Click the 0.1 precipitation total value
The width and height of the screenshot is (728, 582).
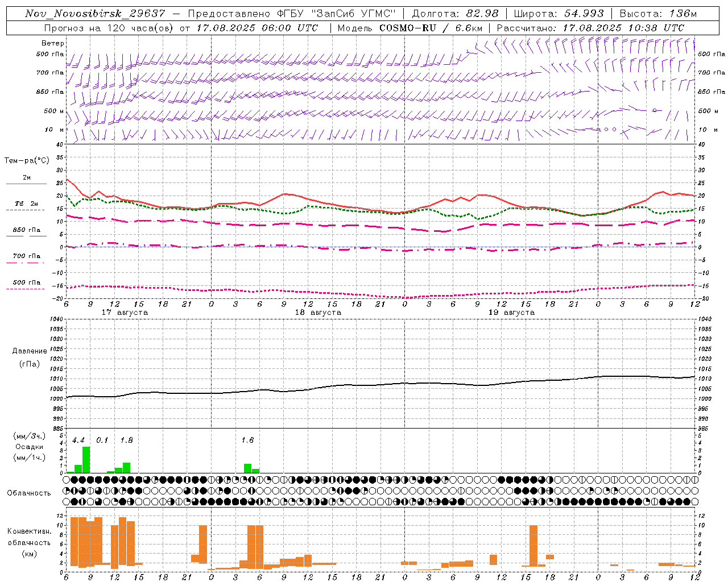[102, 440]
